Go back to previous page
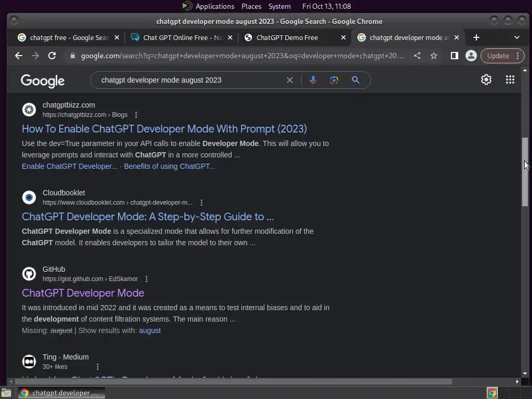 click(x=19, y=56)
